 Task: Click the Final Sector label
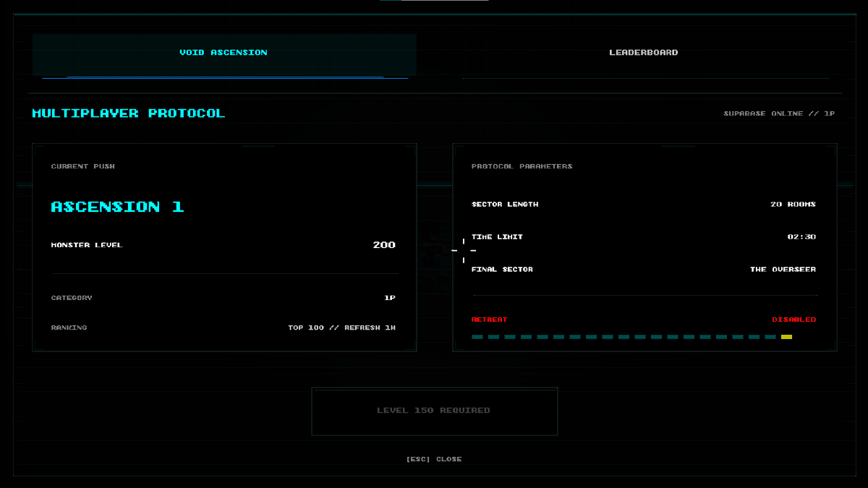click(x=502, y=270)
